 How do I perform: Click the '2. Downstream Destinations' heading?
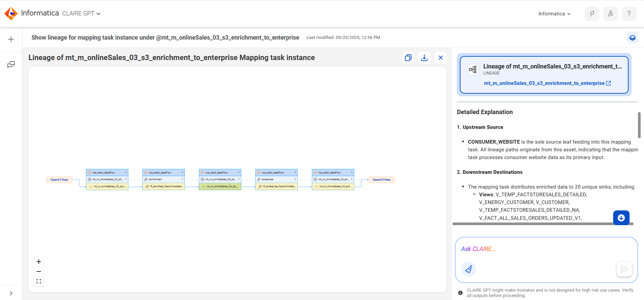pyautogui.click(x=490, y=172)
